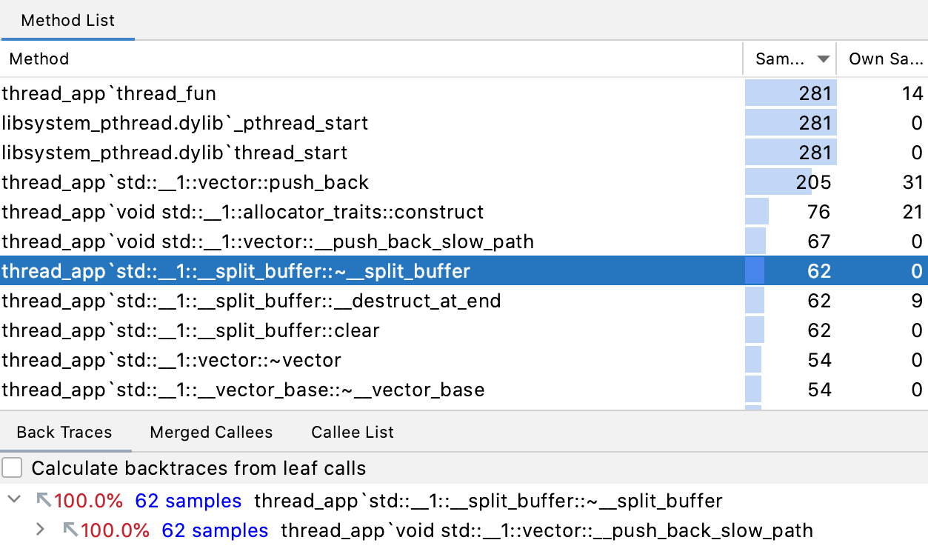
Task: Select the Back Traces tab
Action: tap(64, 433)
